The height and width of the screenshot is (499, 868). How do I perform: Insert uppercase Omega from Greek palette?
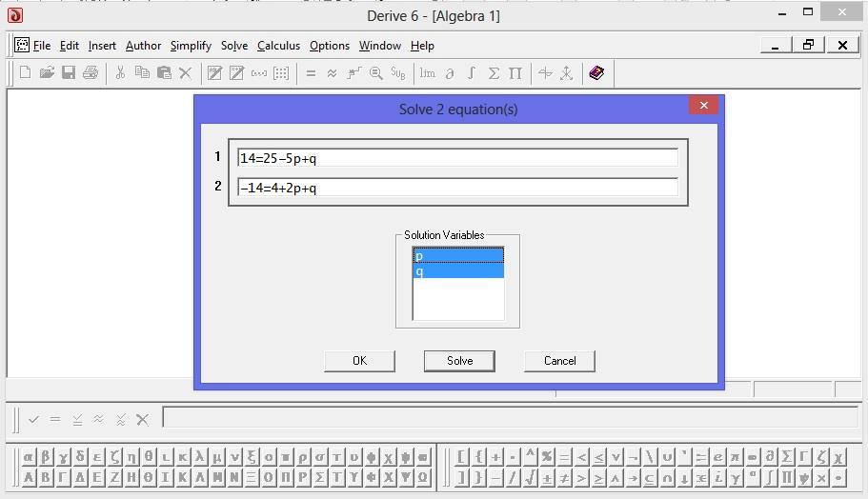click(x=423, y=477)
